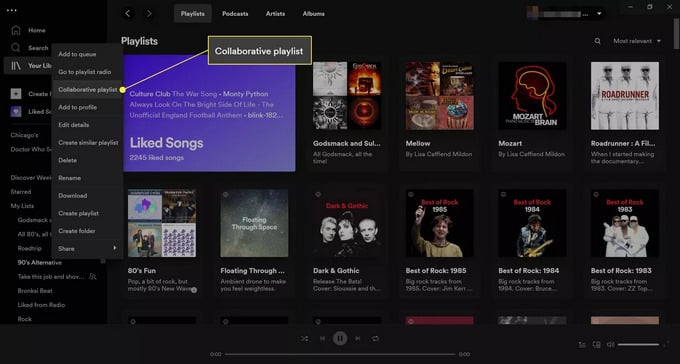The height and width of the screenshot is (364, 680).
Task: Open connect to a device icon
Action: point(597,344)
